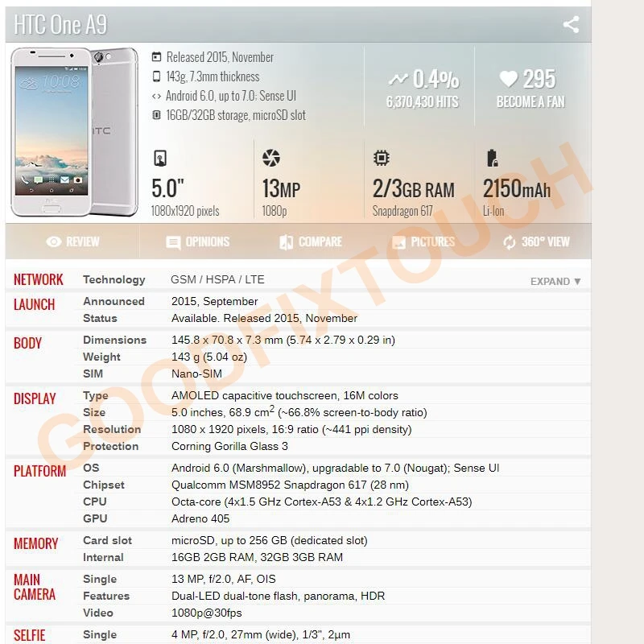Click the Status label
Screen dimensions: 644x644
100,318
